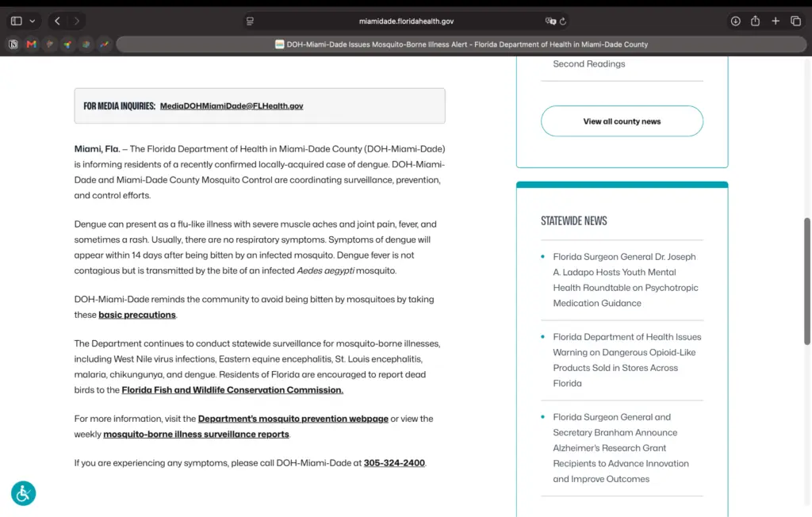This screenshot has height=517, width=812.
Task: Click the translate page icon
Action: click(550, 21)
